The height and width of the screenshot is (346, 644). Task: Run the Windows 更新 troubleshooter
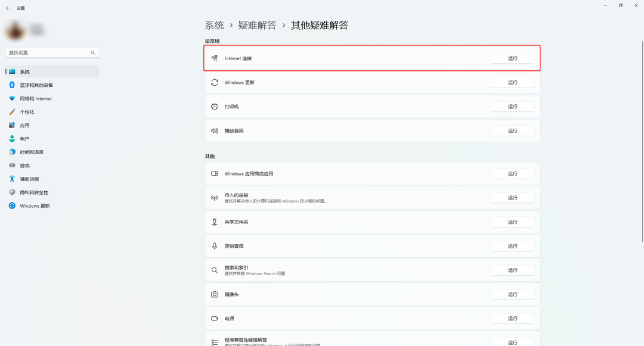click(513, 82)
